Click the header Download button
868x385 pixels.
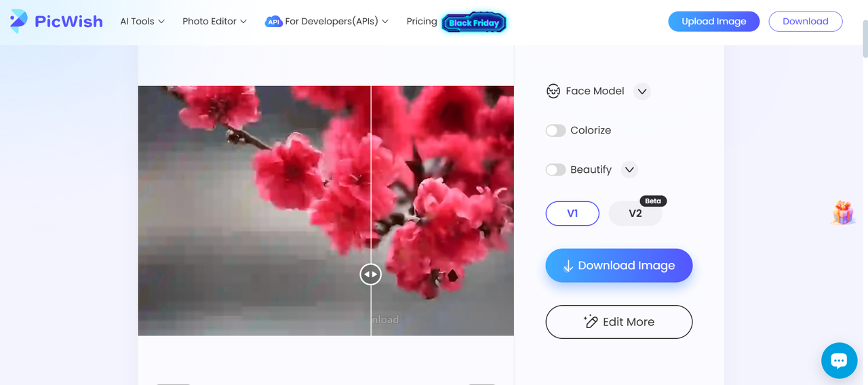(806, 21)
